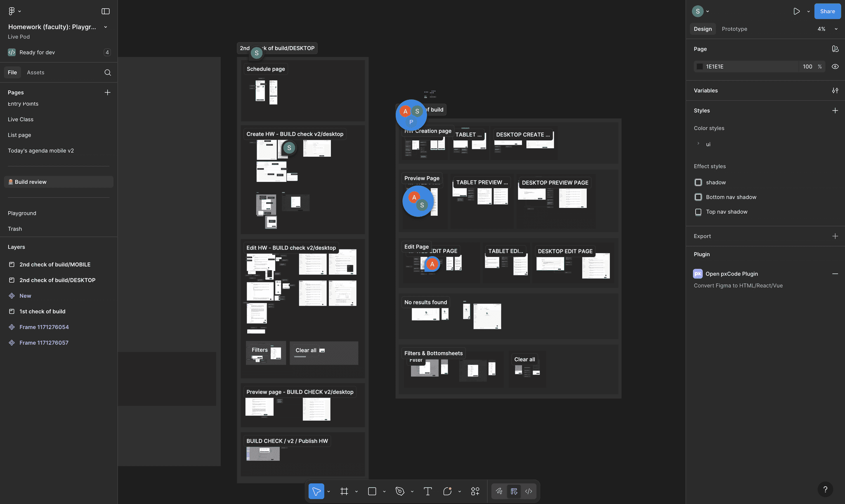The width and height of the screenshot is (845, 504).
Task: Select the Rectangle shape tool
Action: [372, 491]
